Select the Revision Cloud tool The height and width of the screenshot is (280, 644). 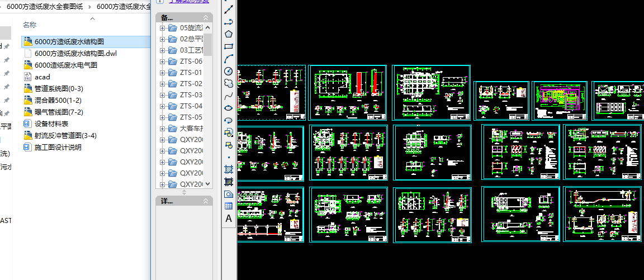(x=229, y=83)
